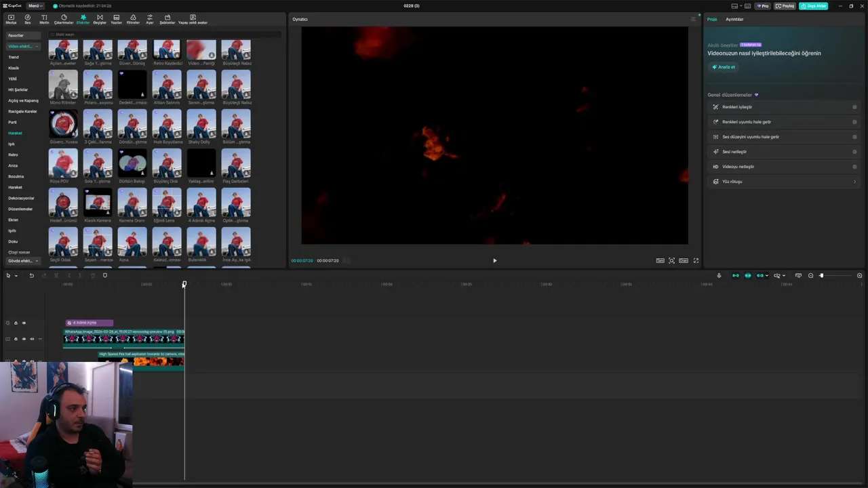Select the Bozulma effects category

point(16,176)
